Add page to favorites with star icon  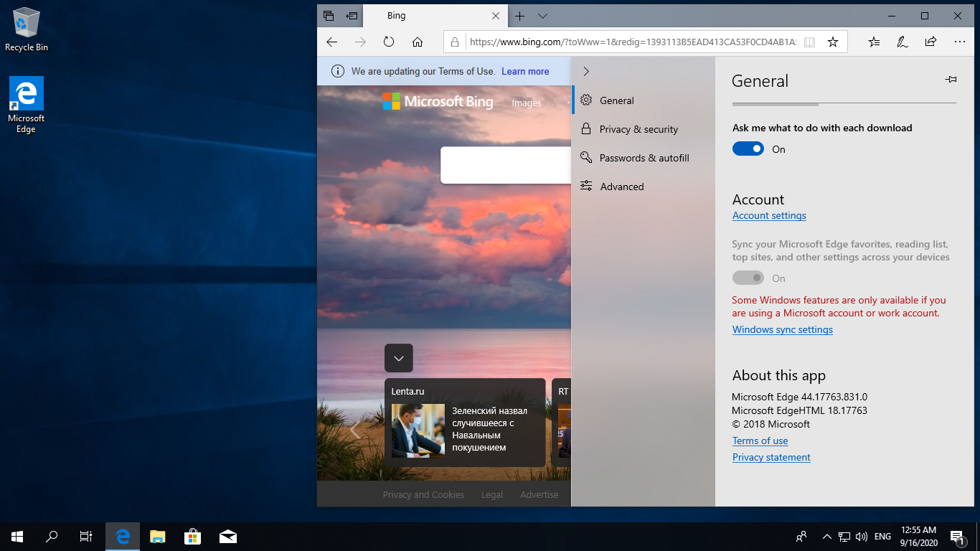pos(833,42)
